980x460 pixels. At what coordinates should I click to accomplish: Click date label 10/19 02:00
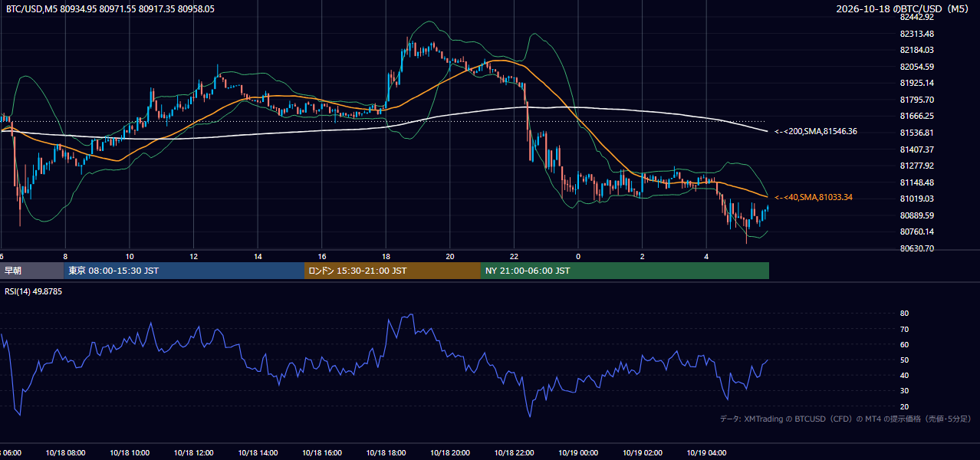coord(642,453)
